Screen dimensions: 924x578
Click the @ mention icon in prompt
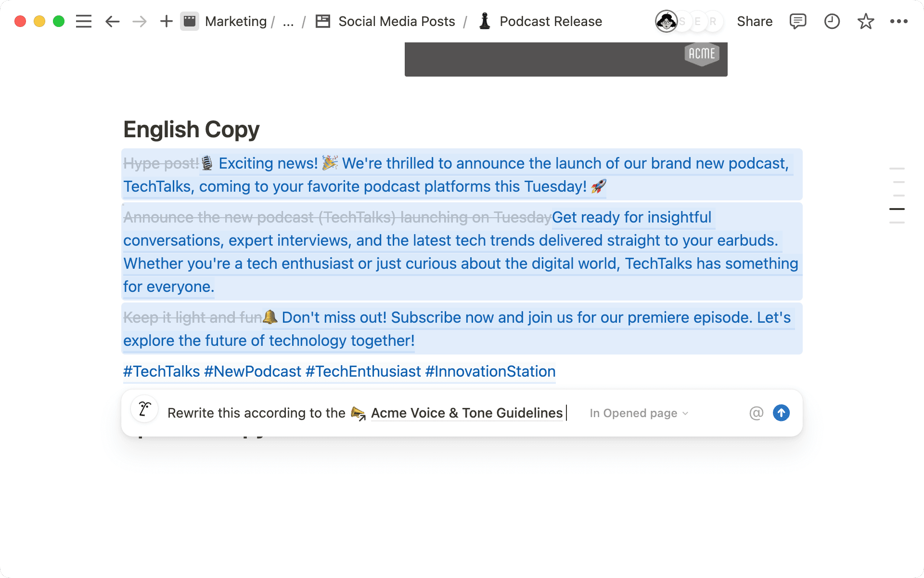(756, 413)
